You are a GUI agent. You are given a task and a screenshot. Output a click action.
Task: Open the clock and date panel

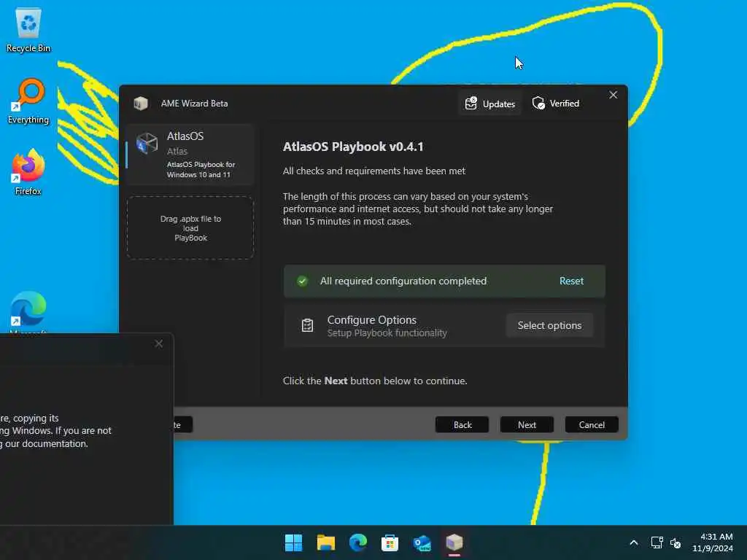point(712,542)
